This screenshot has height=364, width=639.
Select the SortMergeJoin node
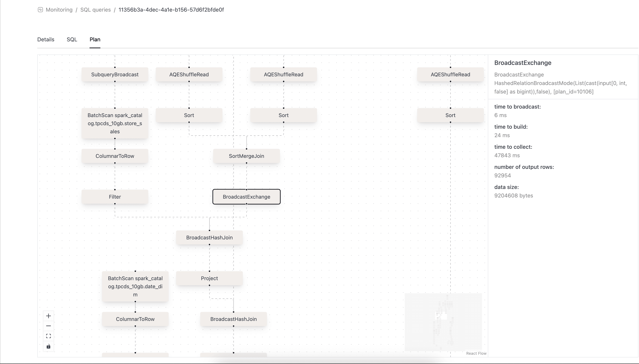point(246,156)
